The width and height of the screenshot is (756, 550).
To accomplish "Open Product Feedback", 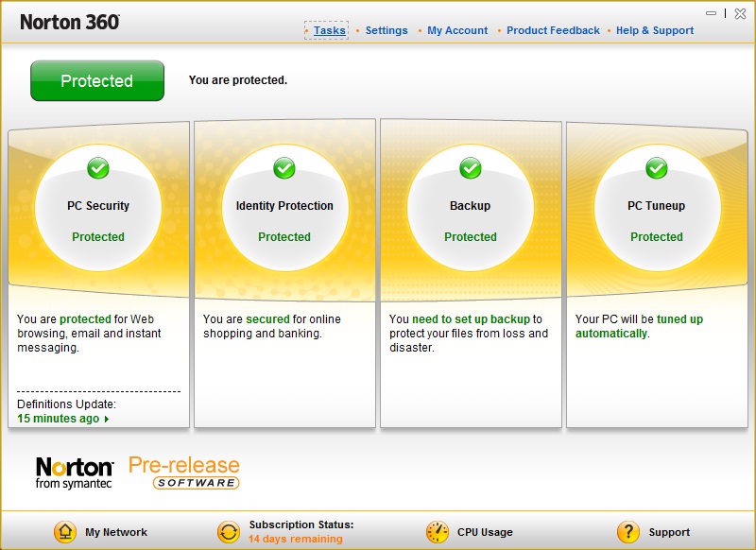I will (x=553, y=30).
